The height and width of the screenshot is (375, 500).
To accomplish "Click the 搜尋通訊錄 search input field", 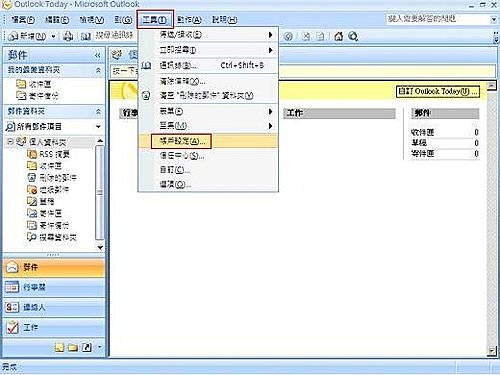I will click(114, 35).
